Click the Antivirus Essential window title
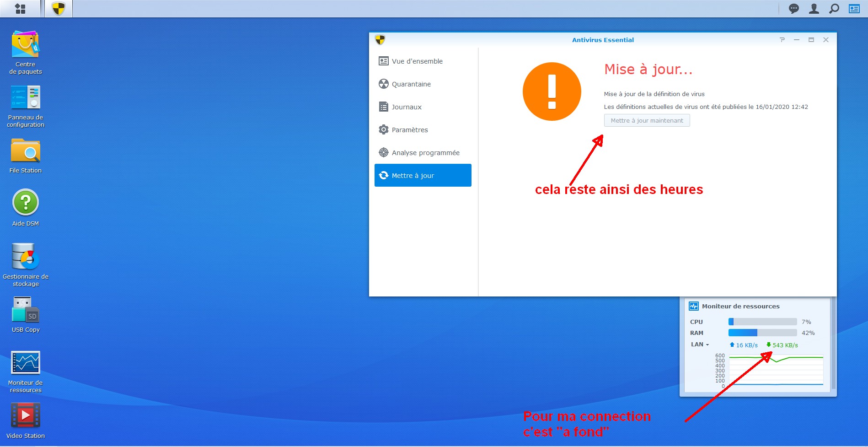 tap(603, 40)
